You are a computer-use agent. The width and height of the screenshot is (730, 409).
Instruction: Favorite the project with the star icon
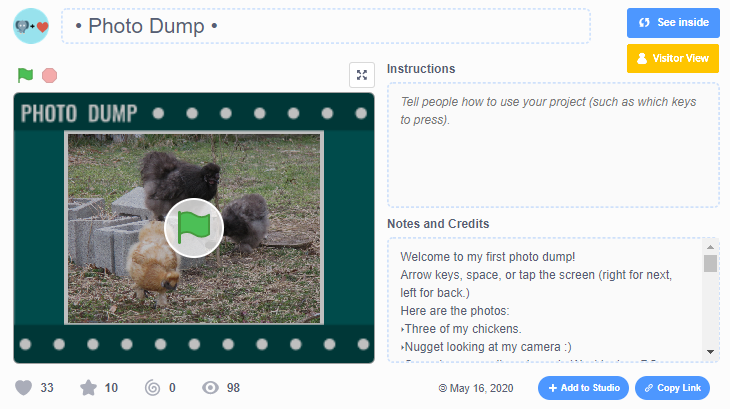point(87,388)
